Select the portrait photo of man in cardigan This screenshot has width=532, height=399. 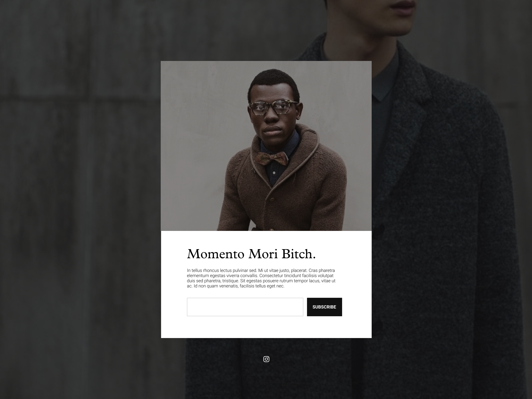(x=266, y=146)
